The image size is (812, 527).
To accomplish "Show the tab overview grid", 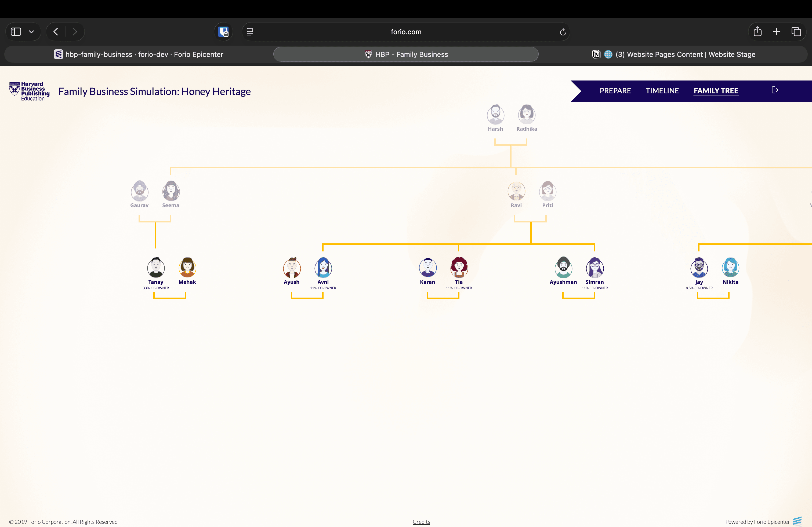I will [x=796, y=32].
